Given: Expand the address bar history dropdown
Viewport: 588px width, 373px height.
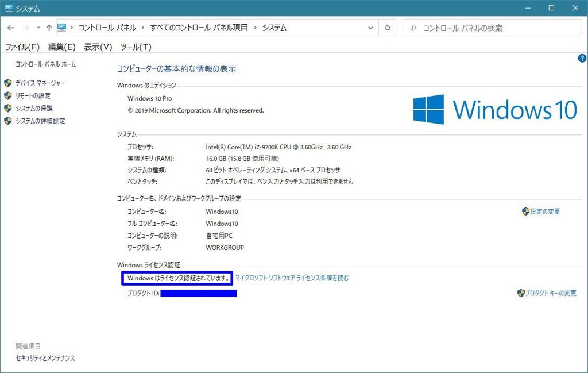Looking at the screenshot, I should [370, 28].
